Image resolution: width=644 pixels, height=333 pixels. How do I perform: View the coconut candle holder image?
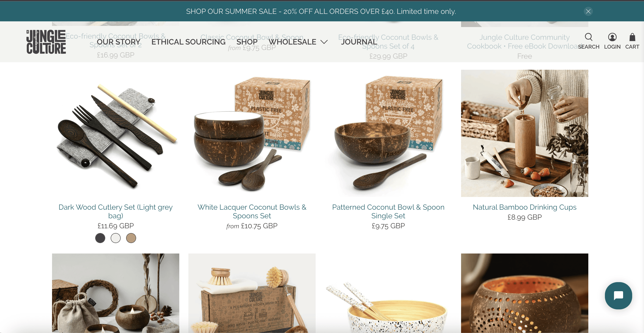(524, 293)
